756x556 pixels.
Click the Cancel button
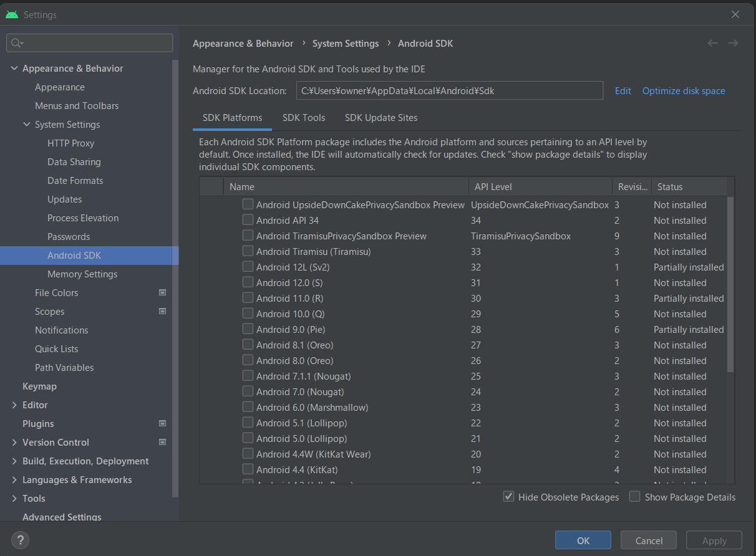tap(649, 540)
